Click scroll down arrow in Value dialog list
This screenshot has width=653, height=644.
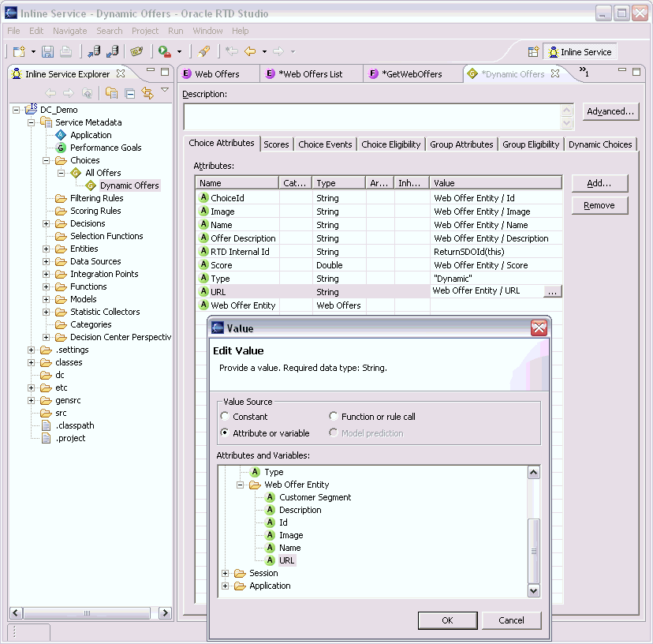(533, 590)
